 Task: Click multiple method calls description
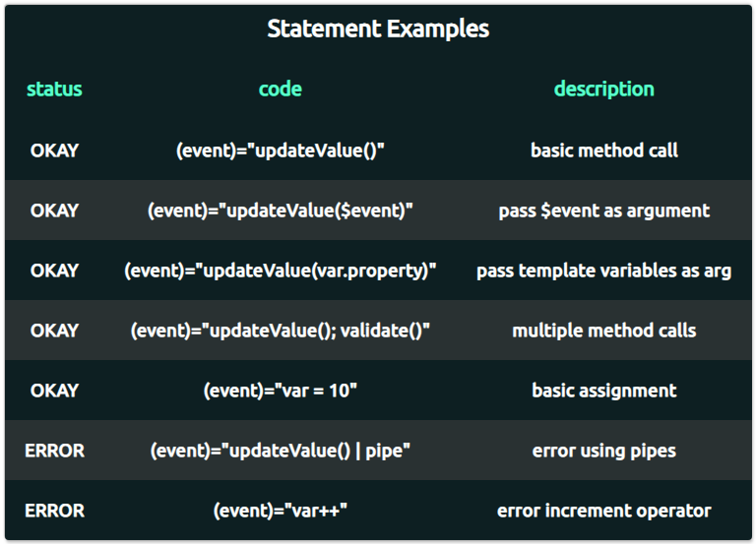[x=604, y=331]
